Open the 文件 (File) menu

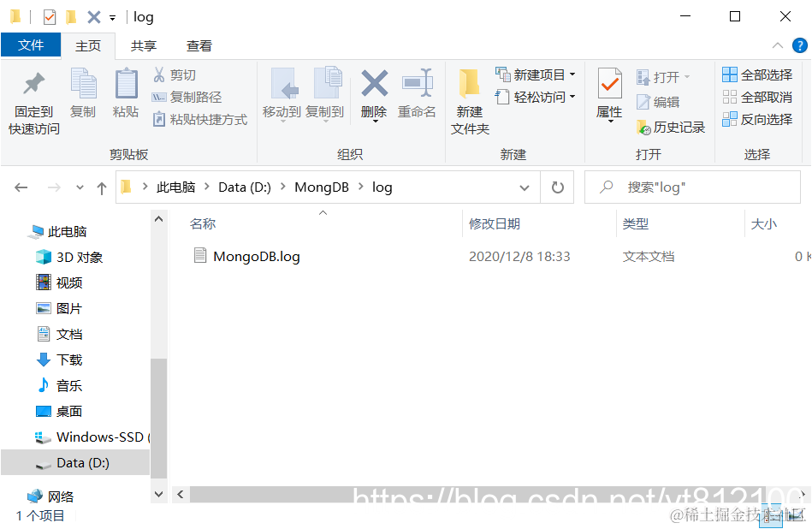(x=31, y=45)
